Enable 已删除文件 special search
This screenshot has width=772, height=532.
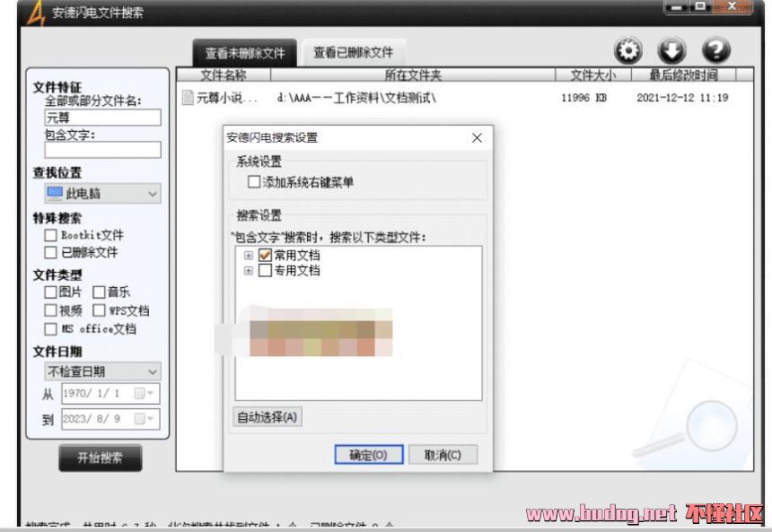click(50, 252)
